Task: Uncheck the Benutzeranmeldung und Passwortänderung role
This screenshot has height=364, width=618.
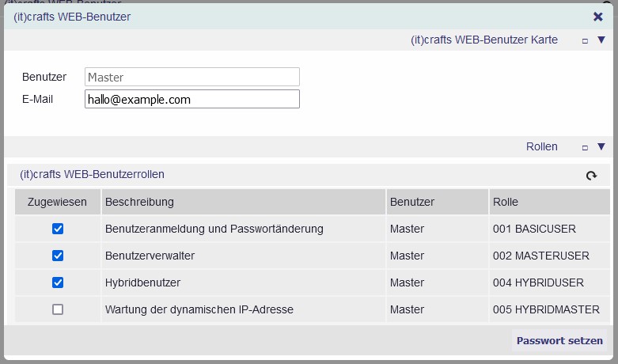Action: point(58,229)
